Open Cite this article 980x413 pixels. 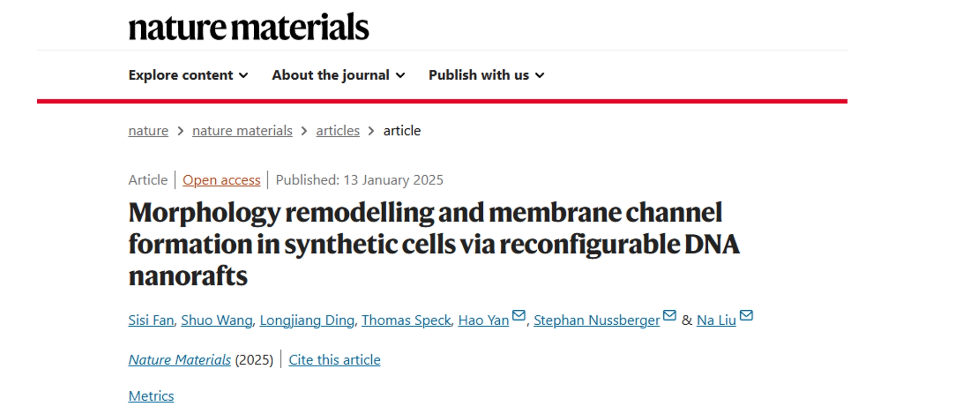point(334,360)
